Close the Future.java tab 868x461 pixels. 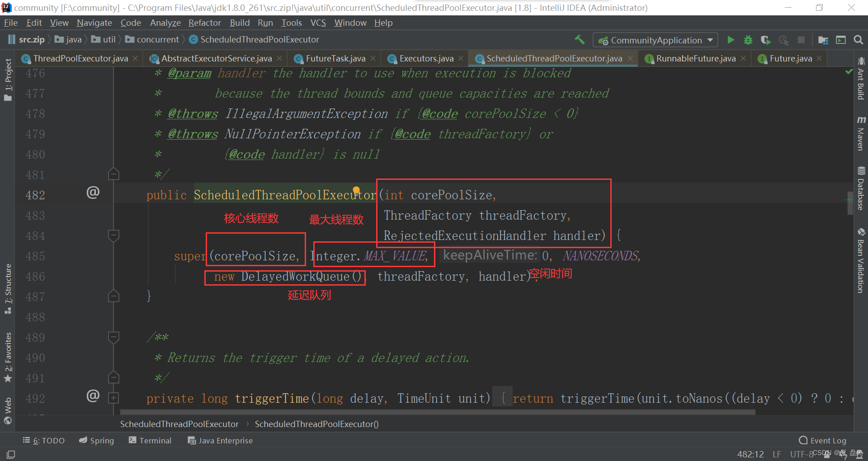click(x=819, y=58)
